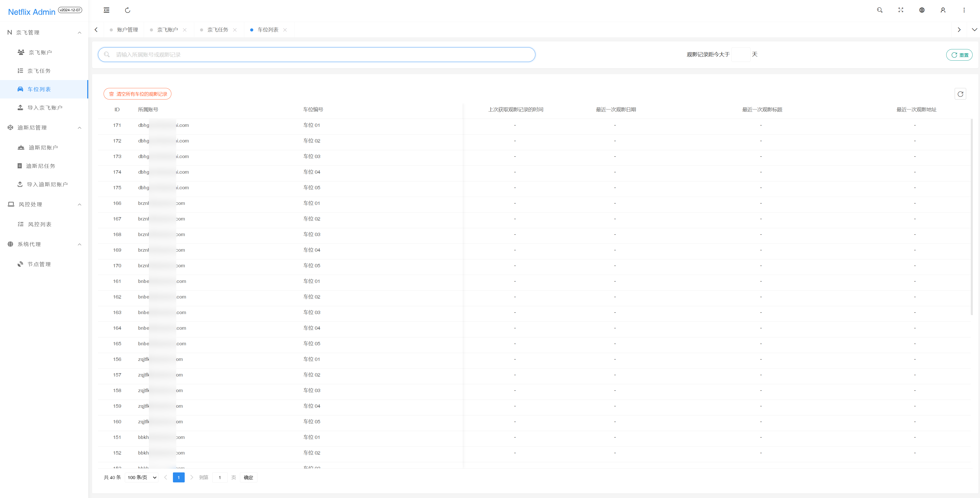
Task: Collapse the sidebar menu toggle icon
Action: tap(106, 10)
